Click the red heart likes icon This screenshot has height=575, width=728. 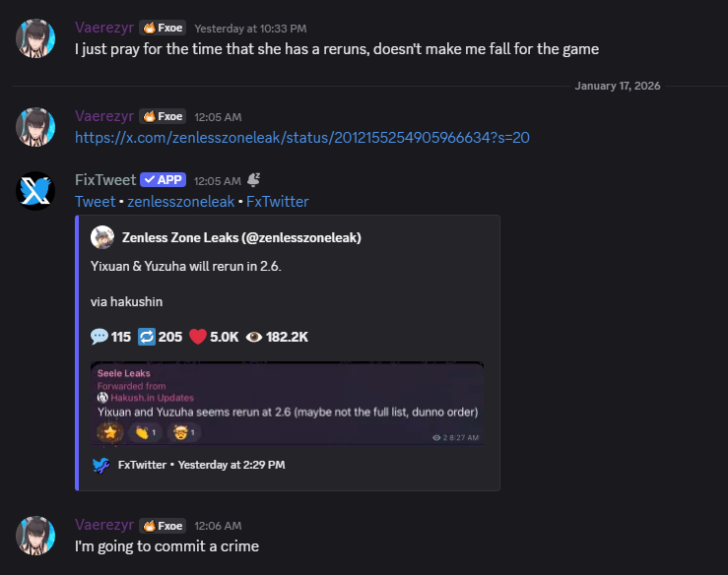pyautogui.click(x=197, y=337)
